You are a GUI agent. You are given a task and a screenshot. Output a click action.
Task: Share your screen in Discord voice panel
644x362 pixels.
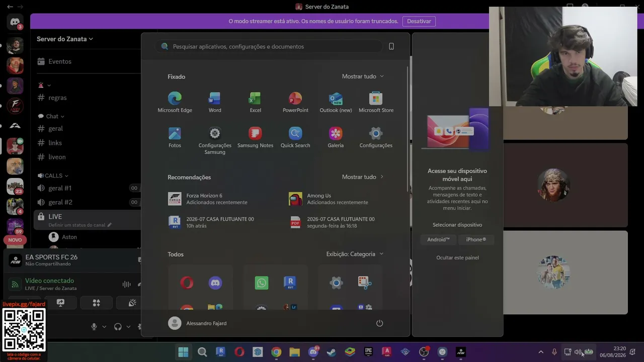(x=60, y=303)
